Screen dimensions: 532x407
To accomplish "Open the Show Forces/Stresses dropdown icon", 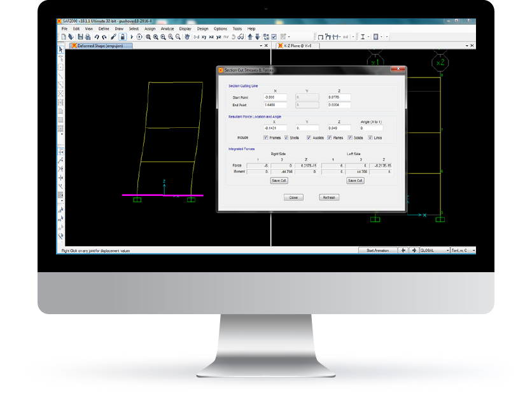I will [x=336, y=37].
